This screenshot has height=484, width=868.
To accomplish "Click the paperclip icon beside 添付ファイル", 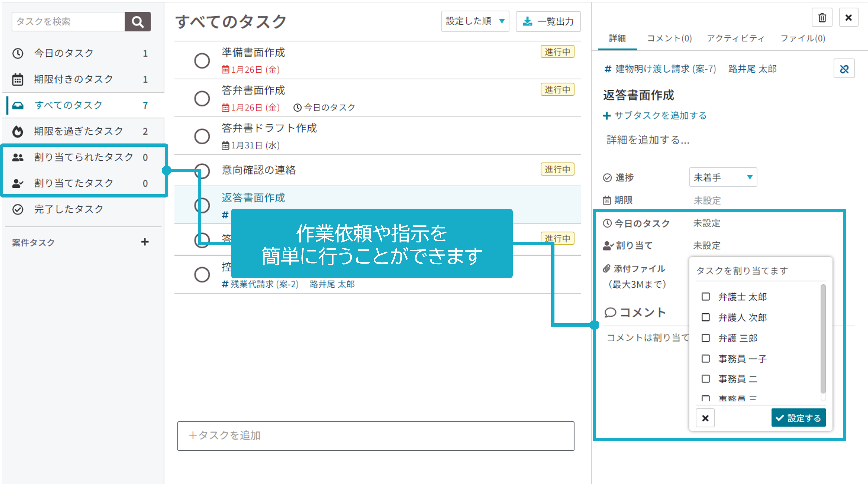I will tap(607, 269).
